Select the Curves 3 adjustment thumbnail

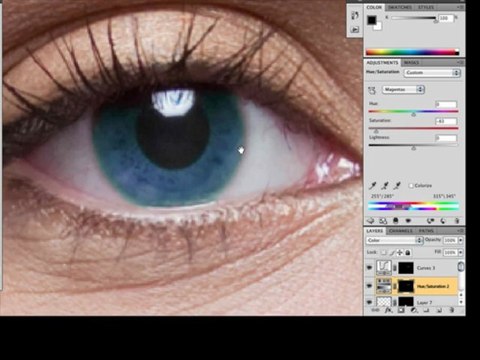384,267
